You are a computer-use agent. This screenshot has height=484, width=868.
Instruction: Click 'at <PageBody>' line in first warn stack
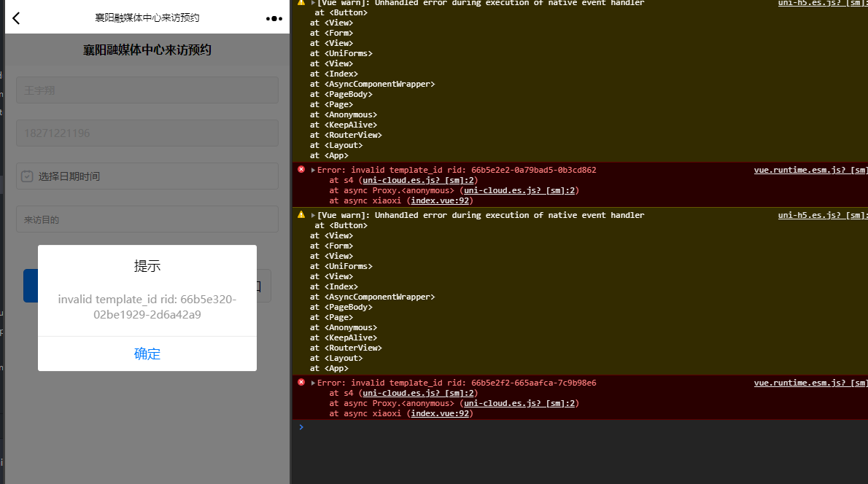[x=341, y=95]
